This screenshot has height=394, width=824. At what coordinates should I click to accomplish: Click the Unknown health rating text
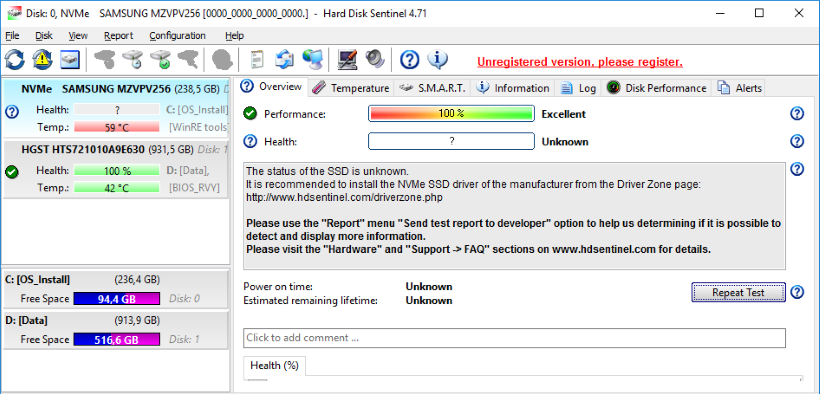(565, 142)
